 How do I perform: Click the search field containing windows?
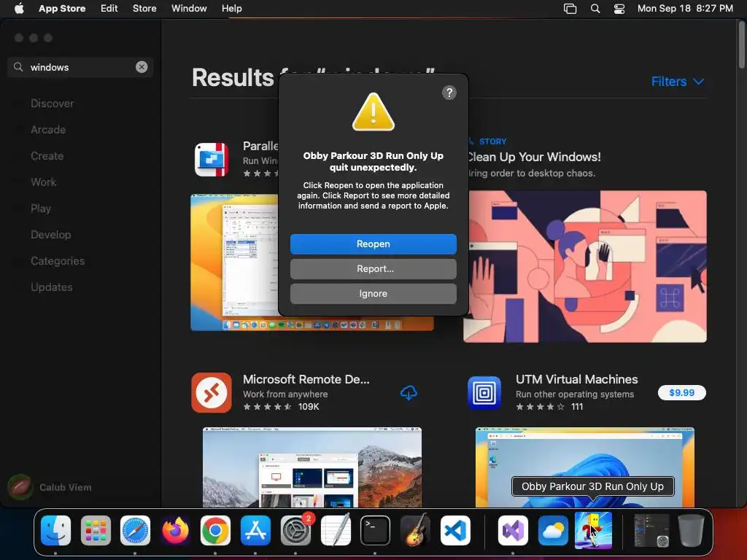(x=80, y=67)
